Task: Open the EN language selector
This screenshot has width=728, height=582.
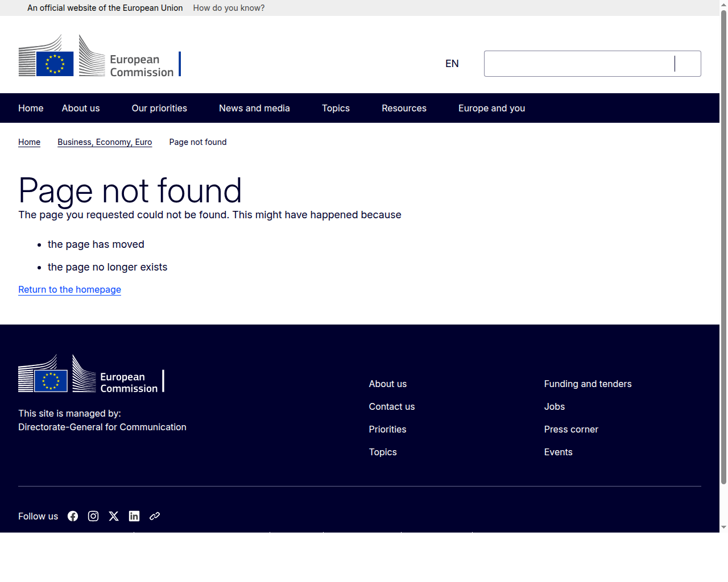Action: (452, 64)
